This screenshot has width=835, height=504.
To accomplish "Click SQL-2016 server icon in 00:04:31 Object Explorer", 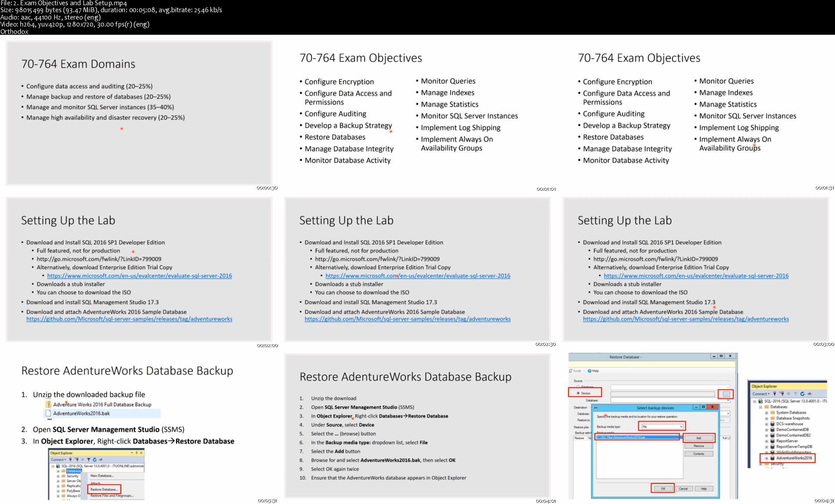I will point(761,401).
